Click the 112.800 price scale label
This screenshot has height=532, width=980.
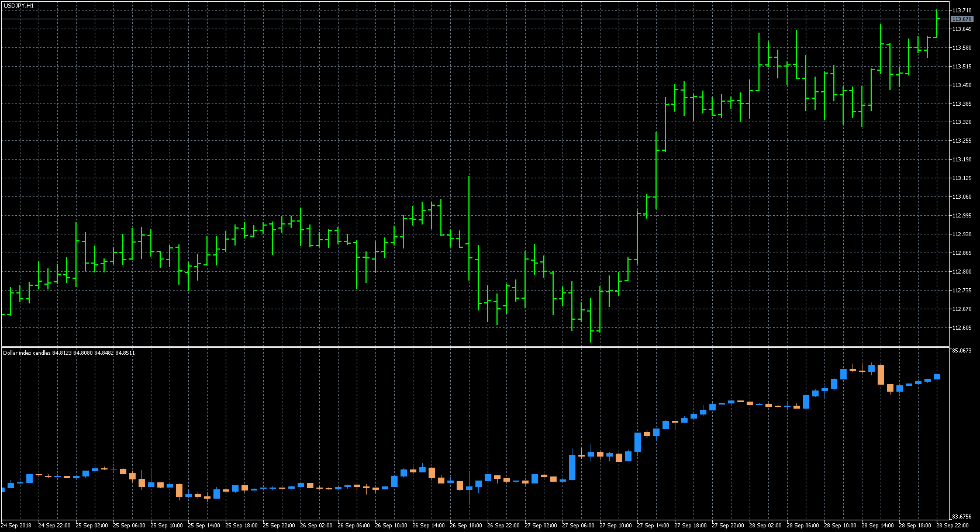962,272
